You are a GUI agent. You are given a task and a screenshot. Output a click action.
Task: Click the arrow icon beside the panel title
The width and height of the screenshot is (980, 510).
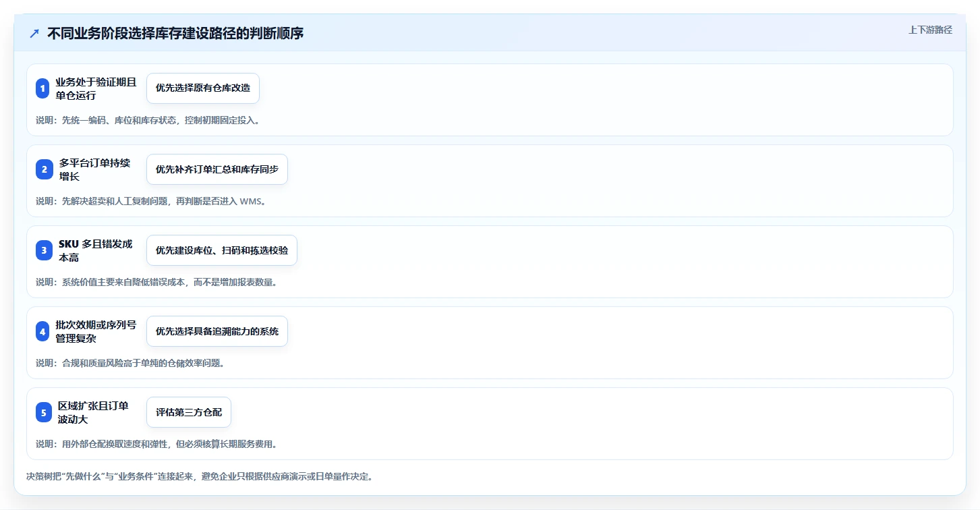[34, 34]
